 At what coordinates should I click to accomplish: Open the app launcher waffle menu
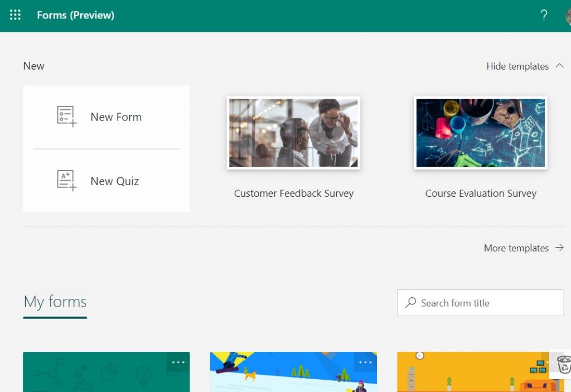15,15
